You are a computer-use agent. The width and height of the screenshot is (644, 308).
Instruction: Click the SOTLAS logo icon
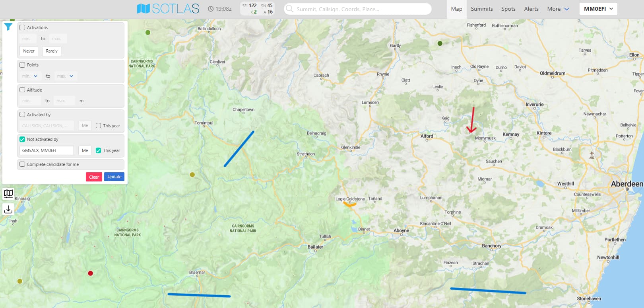143,9
